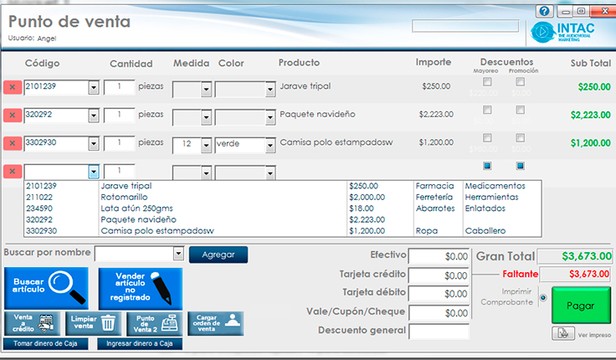Expand Color dropdown on Camisa polo row
Screen dimensions: 616x360
click(270, 146)
